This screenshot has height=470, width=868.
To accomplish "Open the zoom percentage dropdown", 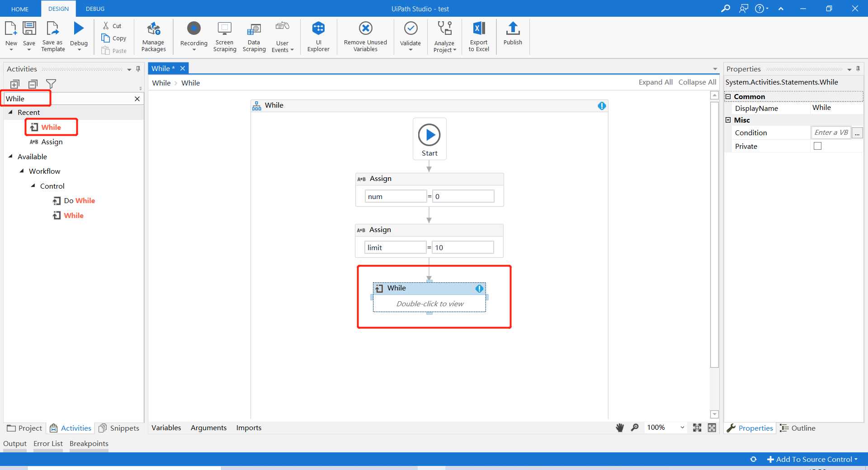I will pyautogui.click(x=682, y=427).
